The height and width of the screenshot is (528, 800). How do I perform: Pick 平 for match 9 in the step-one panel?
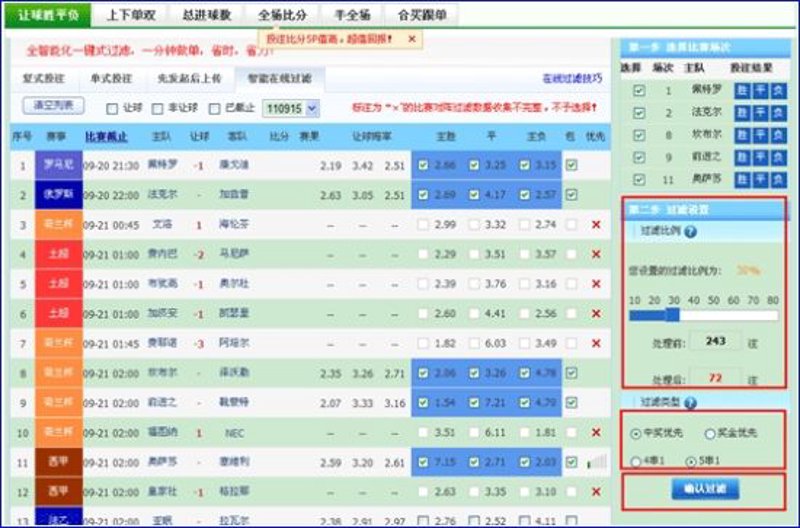point(760,158)
